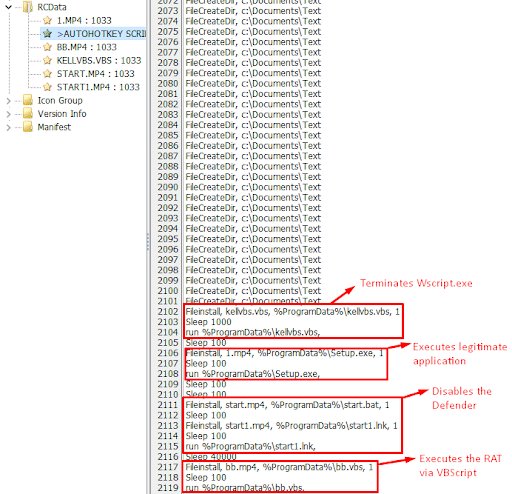Select the START1.MP4 : 1033 resource
The image size is (512, 494).
(x=98, y=87)
